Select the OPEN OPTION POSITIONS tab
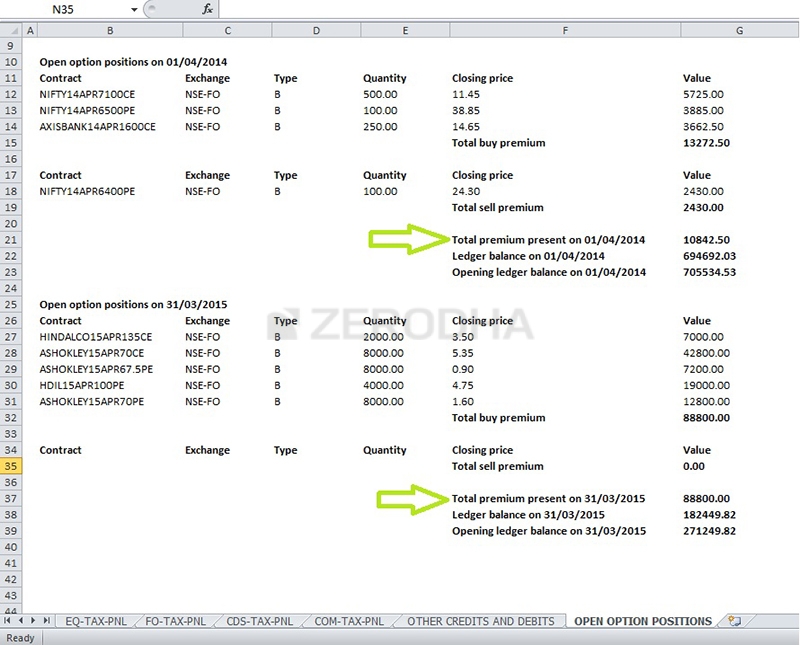Viewport: 800px width, 645px height. pyautogui.click(x=645, y=620)
